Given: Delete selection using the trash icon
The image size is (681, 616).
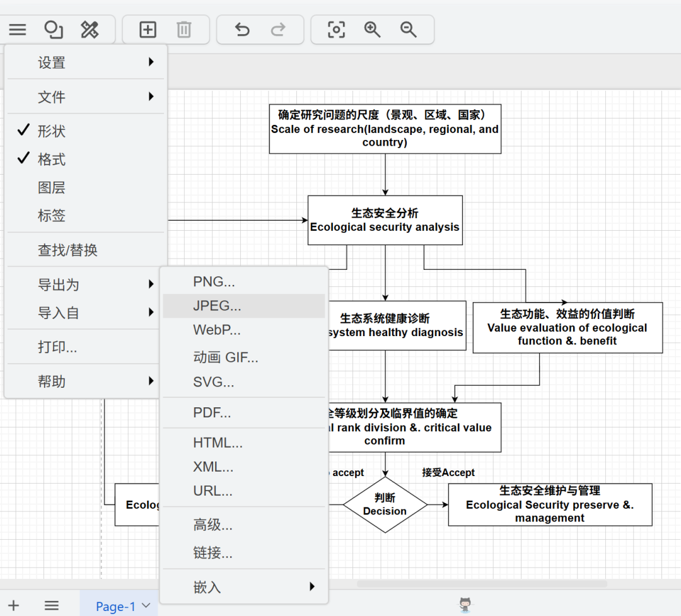Looking at the screenshot, I should (183, 29).
